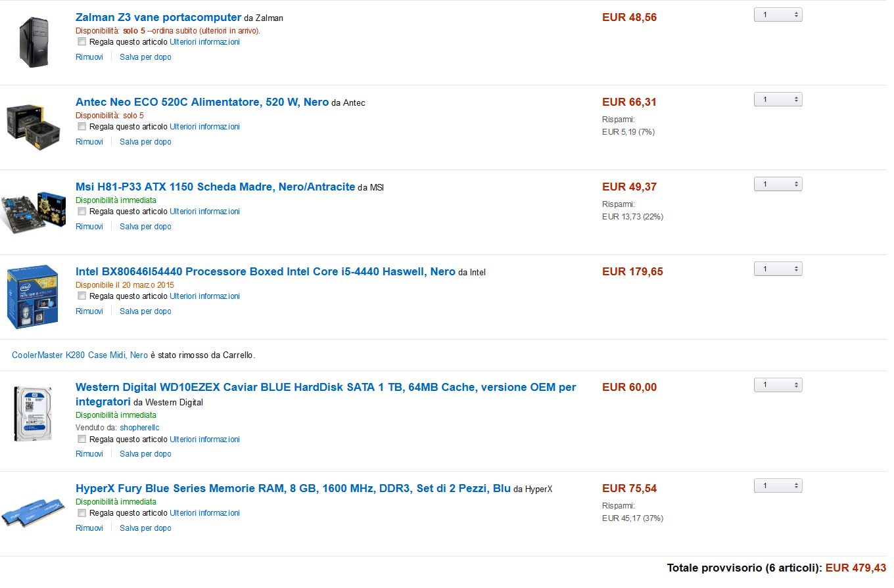This screenshot has width=894, height=588.
Task: Open the shopherellc seller link
Action: [139, 428]
